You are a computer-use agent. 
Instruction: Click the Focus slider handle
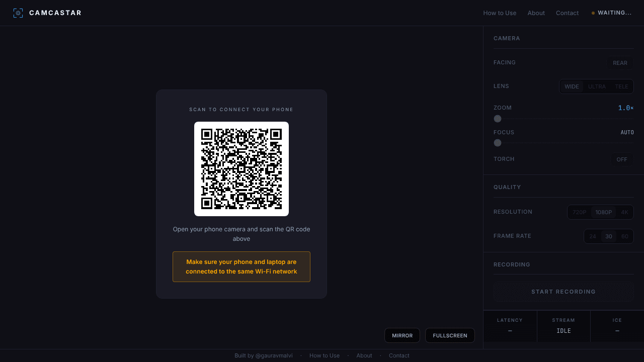(x=498, y=143)
